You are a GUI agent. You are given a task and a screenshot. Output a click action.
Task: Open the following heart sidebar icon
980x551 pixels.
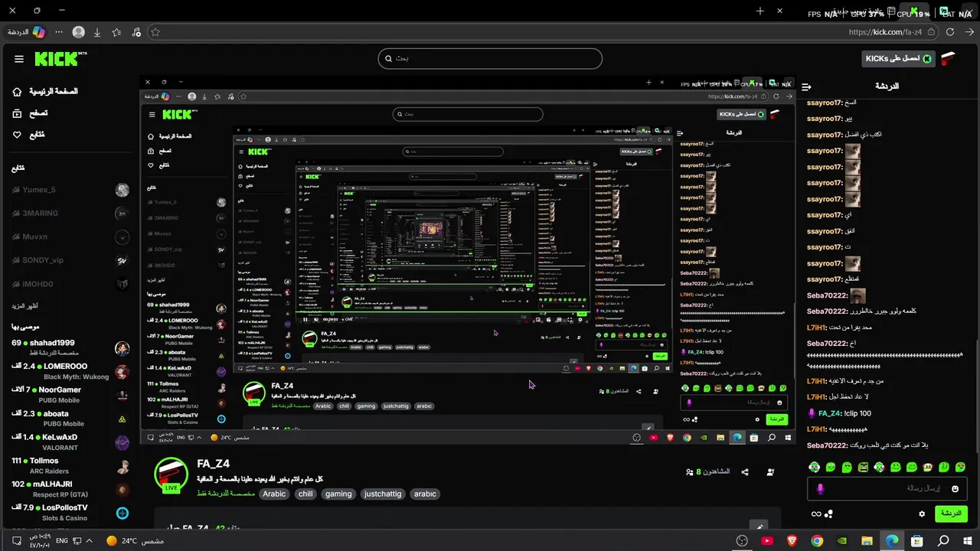point(18,135)
